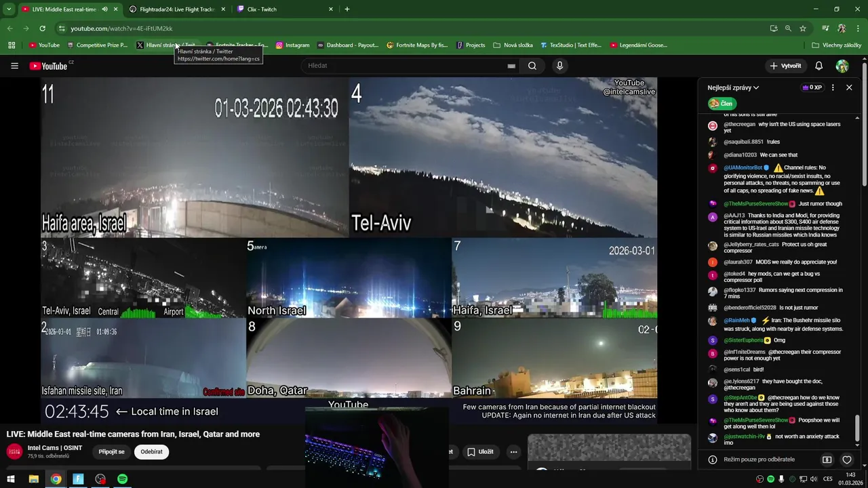Expand the Nejlepší zprávy chat filter
Viewport: 868px width, 488px height.
[733, 87]
